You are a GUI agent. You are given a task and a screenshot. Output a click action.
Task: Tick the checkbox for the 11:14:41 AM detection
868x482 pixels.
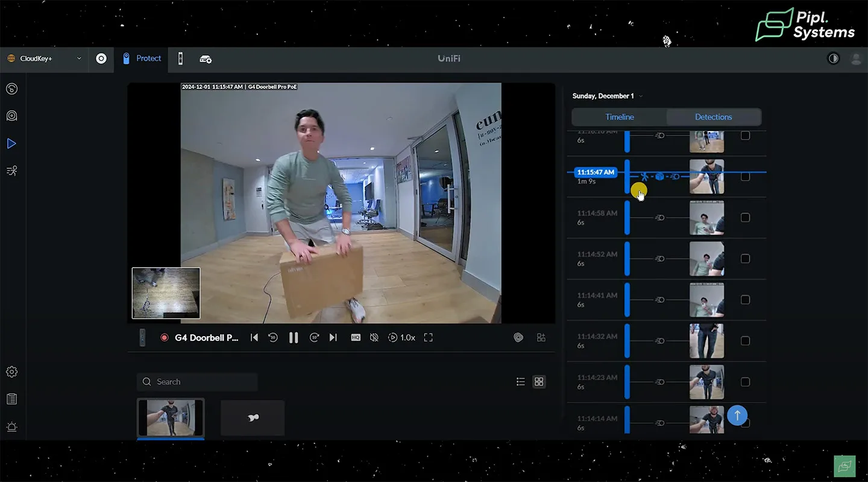tap(746, 300)
